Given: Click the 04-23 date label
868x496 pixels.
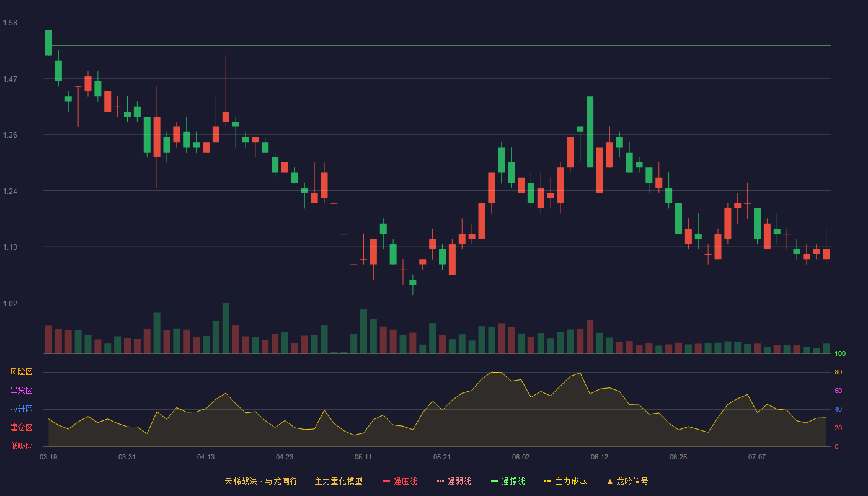Looking at the screenshot, I should click(285, 457).
